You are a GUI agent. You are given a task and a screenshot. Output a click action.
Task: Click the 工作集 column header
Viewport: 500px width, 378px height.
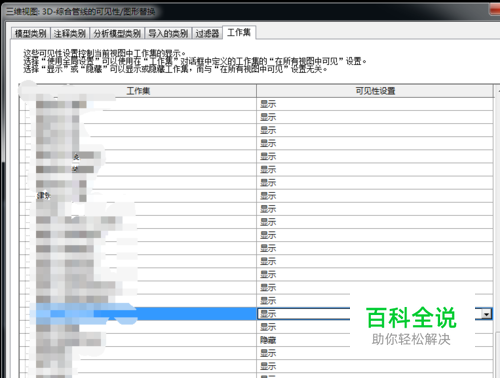pos(138,91)
